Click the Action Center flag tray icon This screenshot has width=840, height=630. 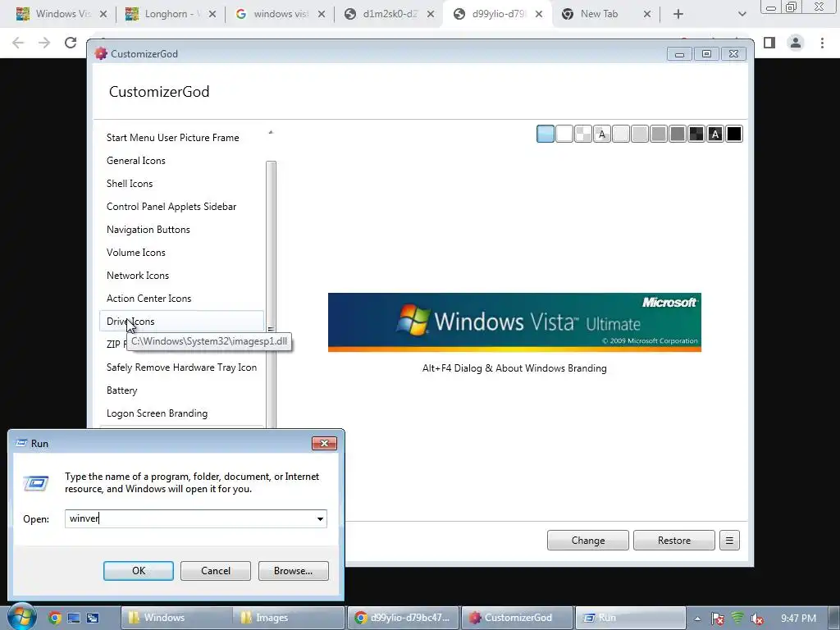[x=718, y=619]
